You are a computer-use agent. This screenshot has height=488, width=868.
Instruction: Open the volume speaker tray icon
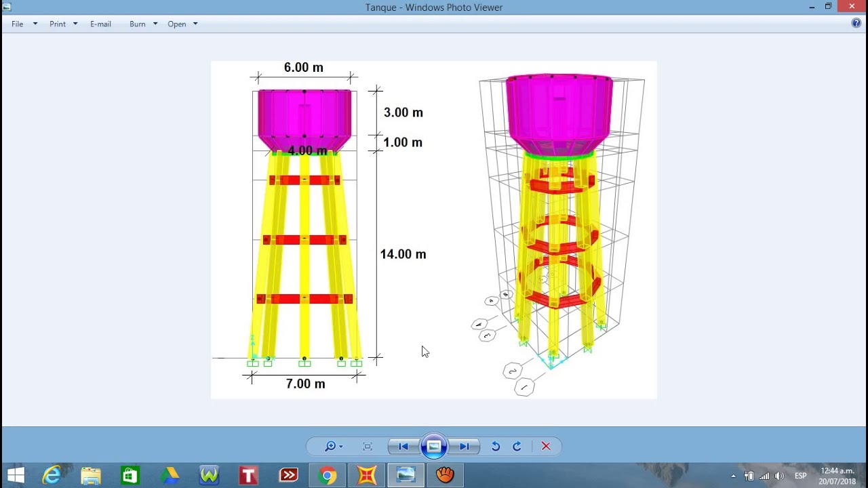[779, 476]
